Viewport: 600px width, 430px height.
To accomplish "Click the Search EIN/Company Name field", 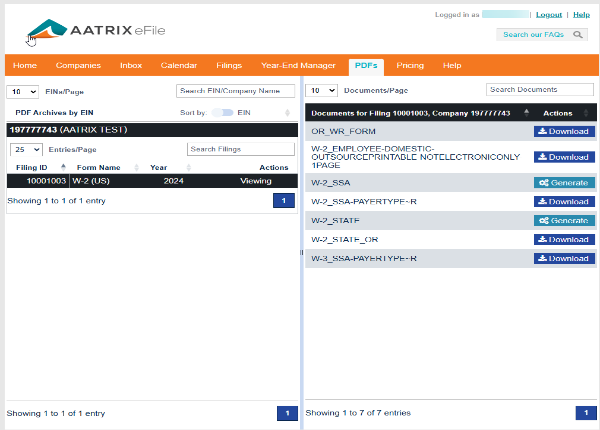I will tap(235, 91).
